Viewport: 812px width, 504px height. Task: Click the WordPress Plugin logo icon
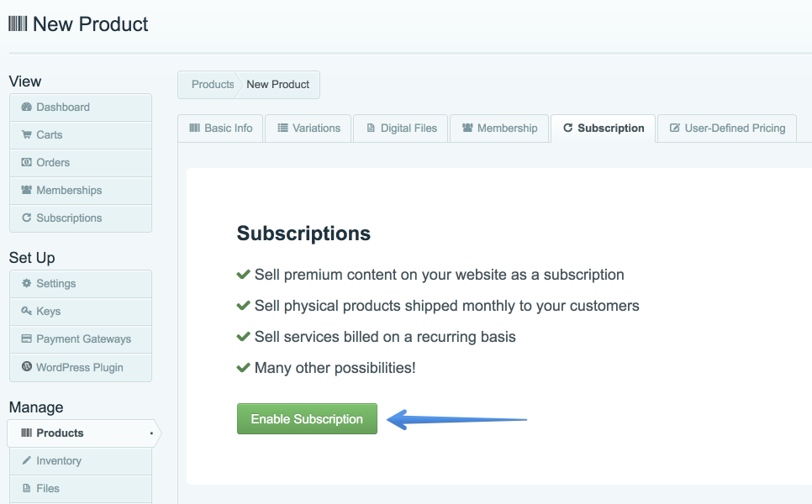point(26,367)
